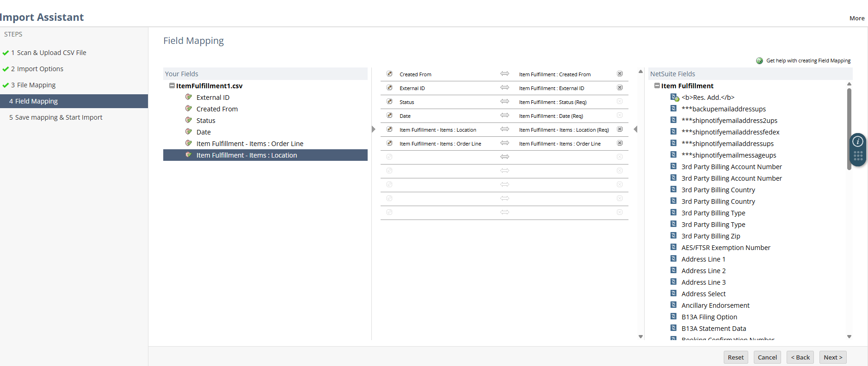Click the double-arrow icon in Status mapping row
The height and width of the screenshot is (366, 868).
tap(505, 102)
